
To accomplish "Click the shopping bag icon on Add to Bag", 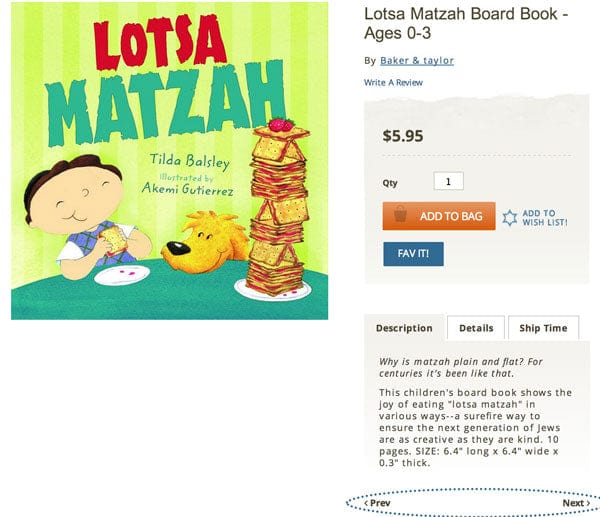I will click(x=400, y=216).
